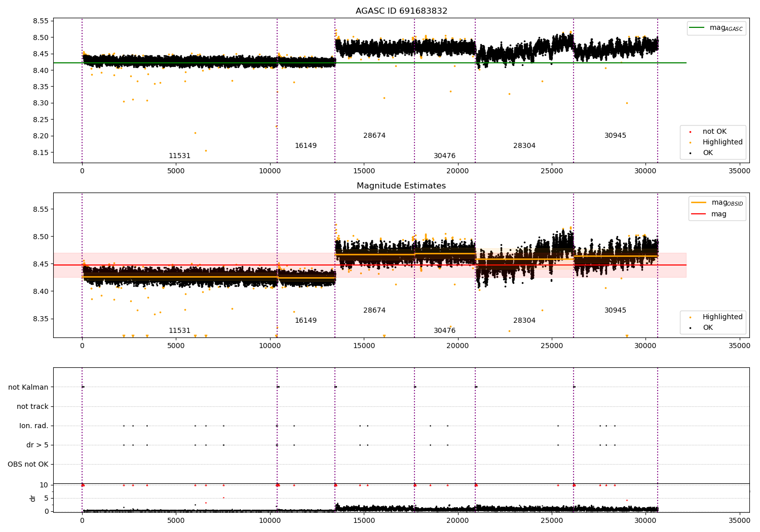This screenshot has width=760, height=532.
Task: Click the "not Kalman" row label
Action: click(x=28, y=387)
